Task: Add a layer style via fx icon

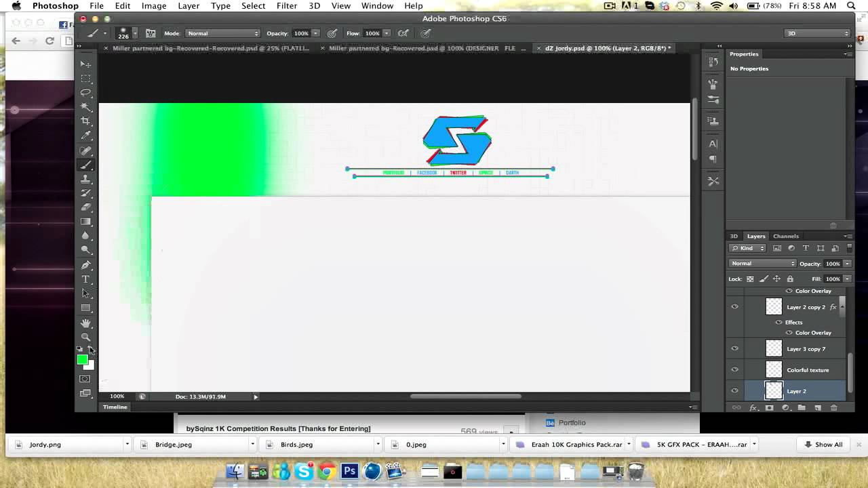Action: [753, 407]
